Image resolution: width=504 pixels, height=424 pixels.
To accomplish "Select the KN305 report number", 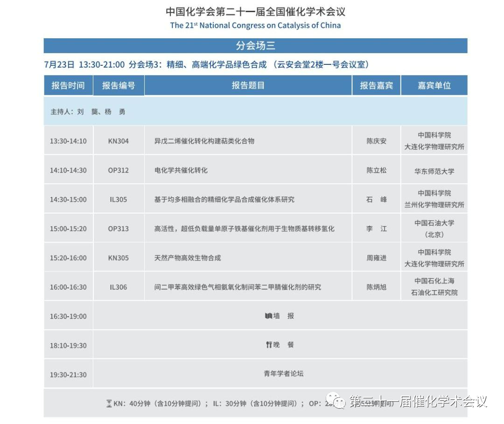I will point(118,258).
